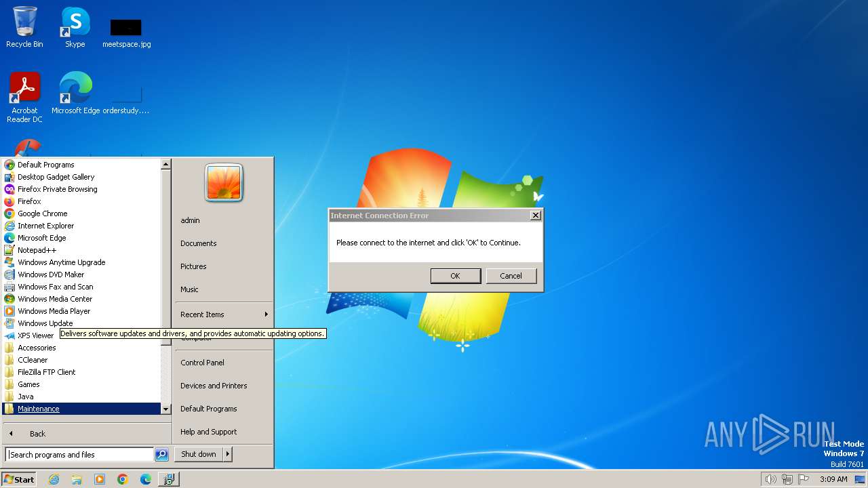Launch Firefox from Start menu list
This screenshot has width=868, height=488.
point(81,201)
